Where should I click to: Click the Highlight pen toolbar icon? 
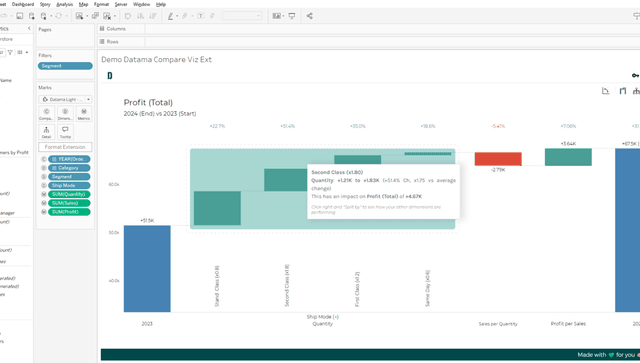coord(171,16)
